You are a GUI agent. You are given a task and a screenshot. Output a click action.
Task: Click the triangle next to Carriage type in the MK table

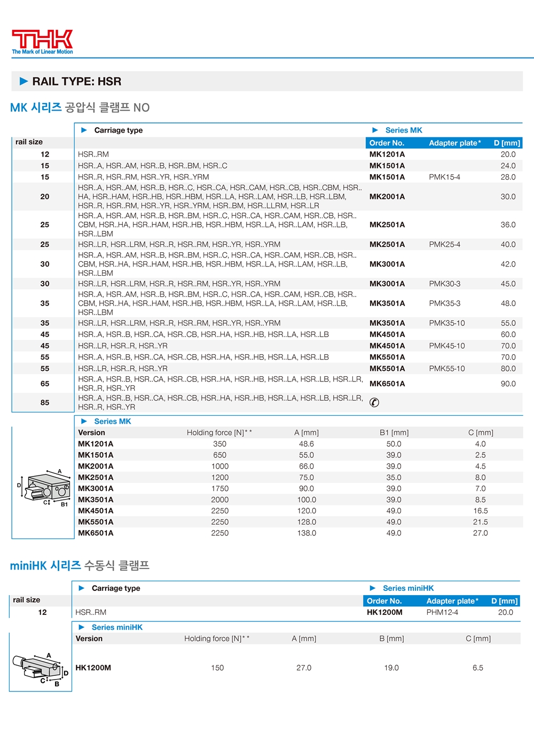(x=84, y=130)
